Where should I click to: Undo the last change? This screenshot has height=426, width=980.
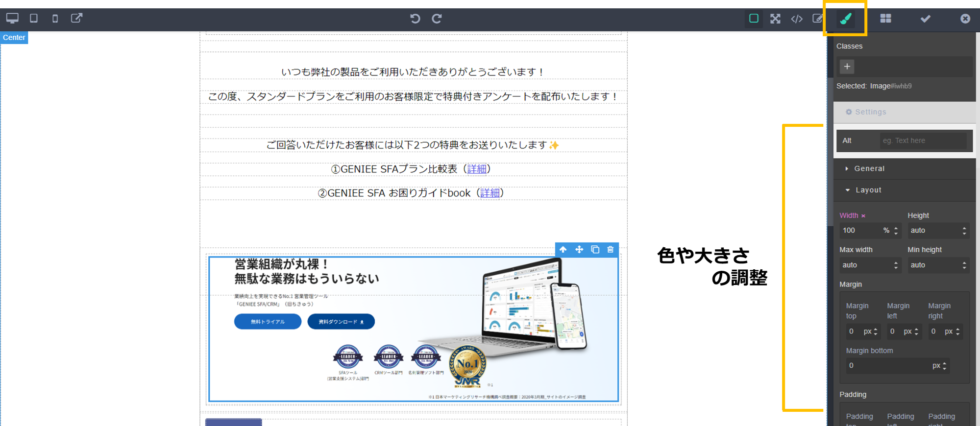click(x=415, y=19)
